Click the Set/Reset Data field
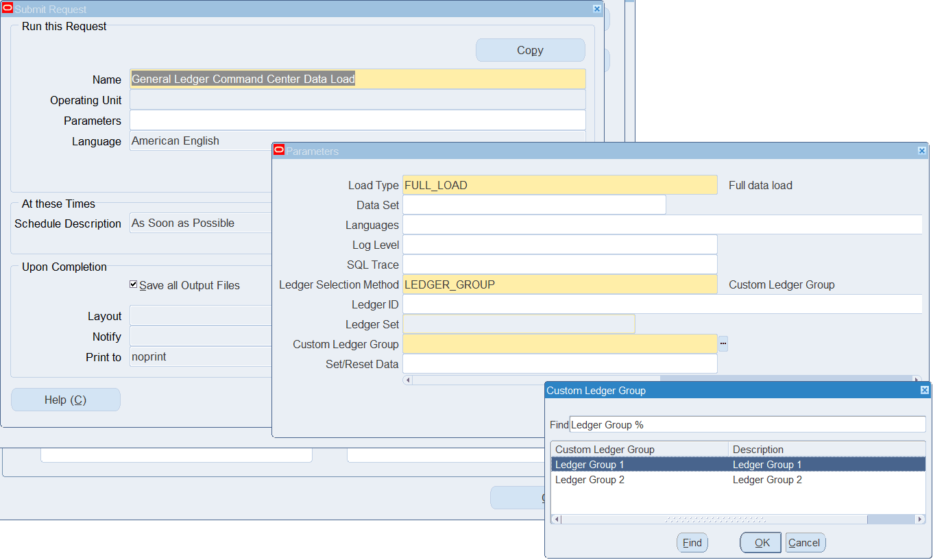The width and height of the screenshot is (933, 560). 560,364
